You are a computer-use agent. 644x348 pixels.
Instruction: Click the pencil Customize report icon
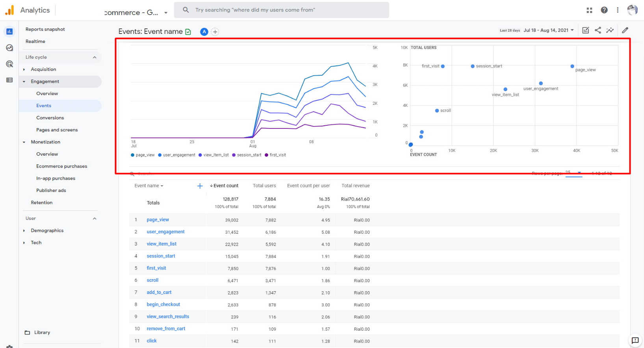[x=625, y=30]
